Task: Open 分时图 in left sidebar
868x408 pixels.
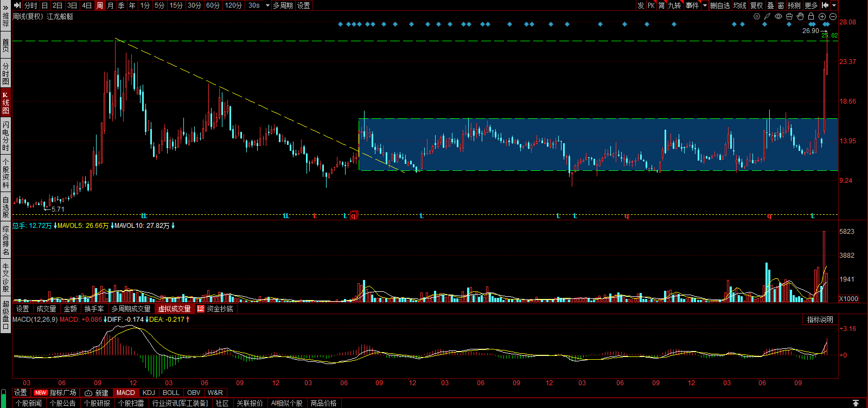Action: tap(5, 74)
